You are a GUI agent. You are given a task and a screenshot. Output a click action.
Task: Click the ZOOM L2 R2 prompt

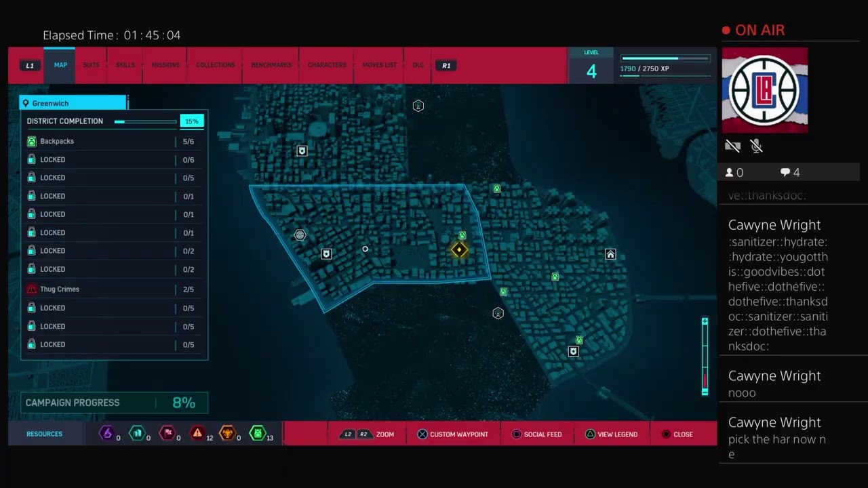[x=368, y=434]
